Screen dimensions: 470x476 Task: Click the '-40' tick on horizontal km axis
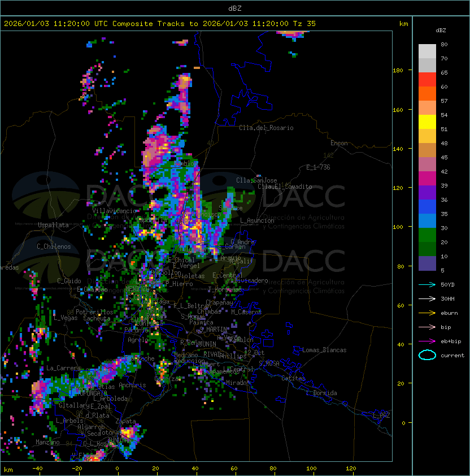point(37,469)
